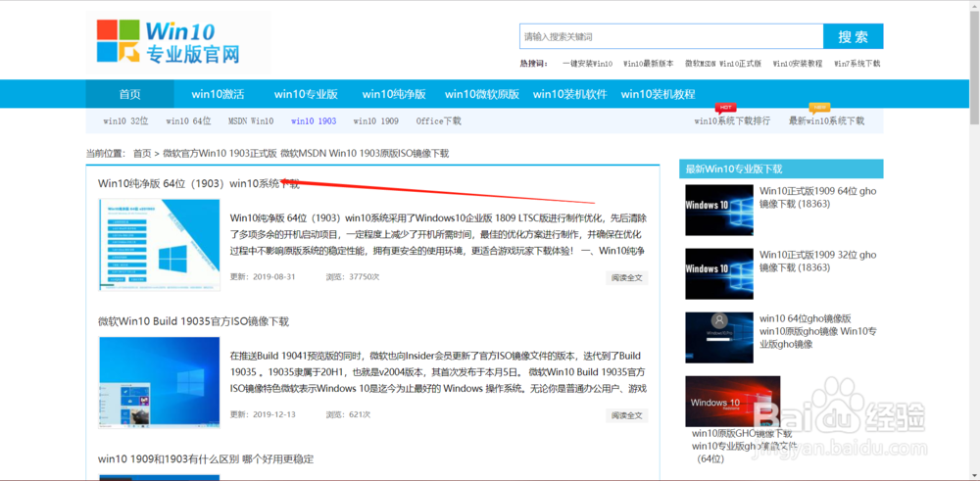Open article win10 1909和1903有什么区别 哪个好用更稳定
The image size is (980, 481).
[206, 459]
